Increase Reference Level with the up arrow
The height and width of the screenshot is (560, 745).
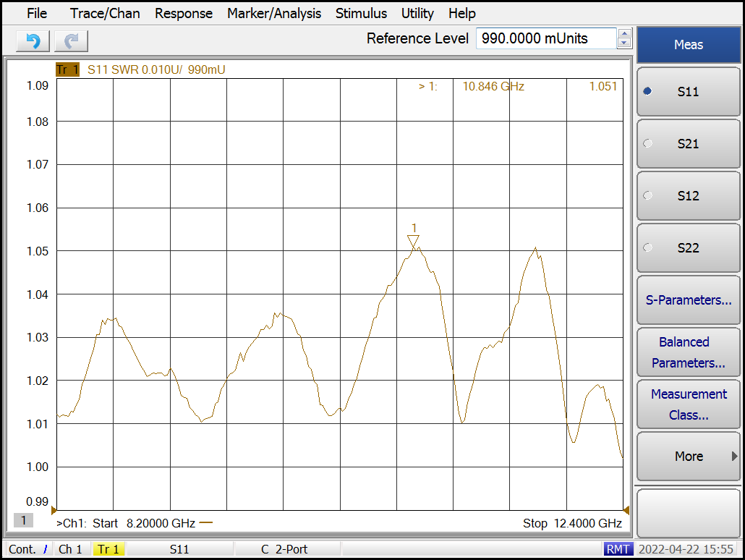[x=625, y=33]
